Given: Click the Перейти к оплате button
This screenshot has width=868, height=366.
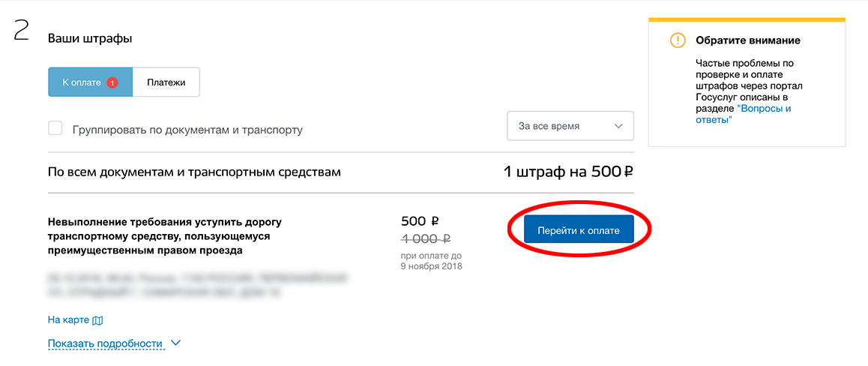Looking at the screenshot, I should (579, 229).
